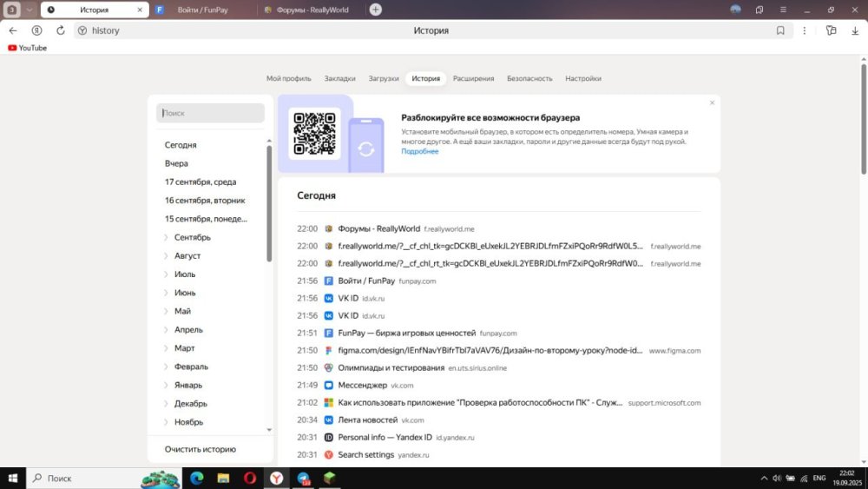Open the three-dot page menu
Screen dimensions: 868x489
coord(805,30)
